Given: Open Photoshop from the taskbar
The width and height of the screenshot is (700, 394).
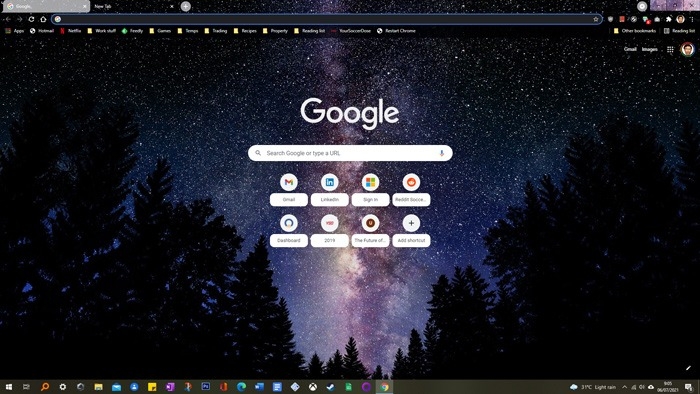Looking at the screenshot, I should click(205, 387).
